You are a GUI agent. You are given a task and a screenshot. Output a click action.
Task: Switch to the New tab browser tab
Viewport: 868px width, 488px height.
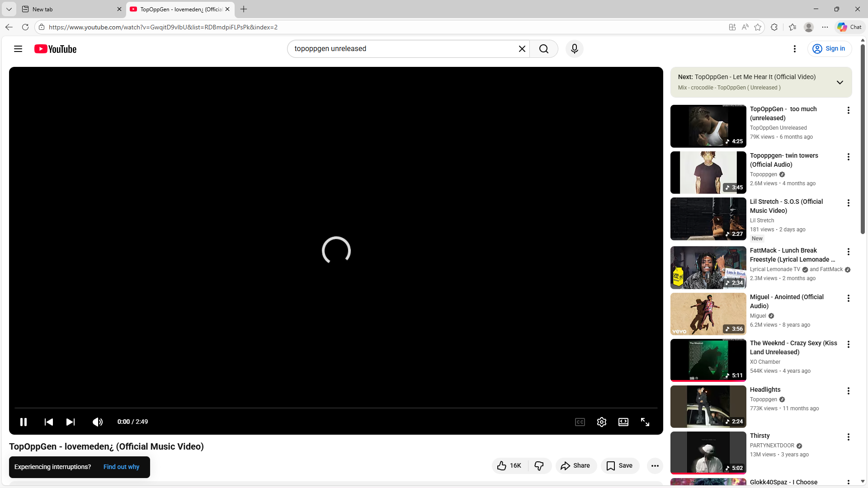point(71,9)
